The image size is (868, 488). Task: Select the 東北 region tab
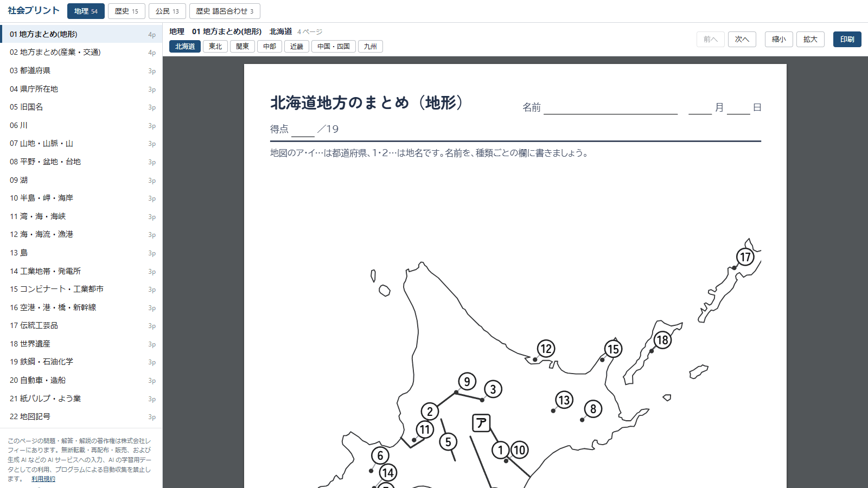[215, 47]
